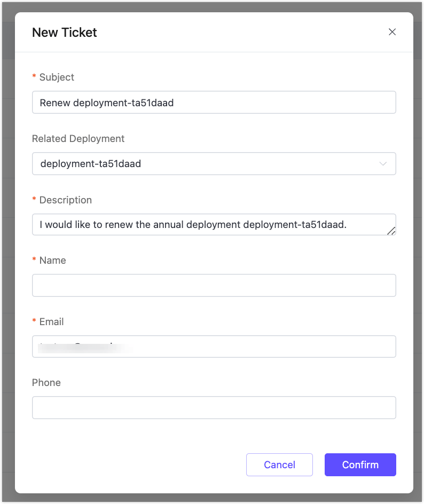The width and height of the screenshot is (424, 504).
Task: Click into the empty Name field
Action: (214, 285)
